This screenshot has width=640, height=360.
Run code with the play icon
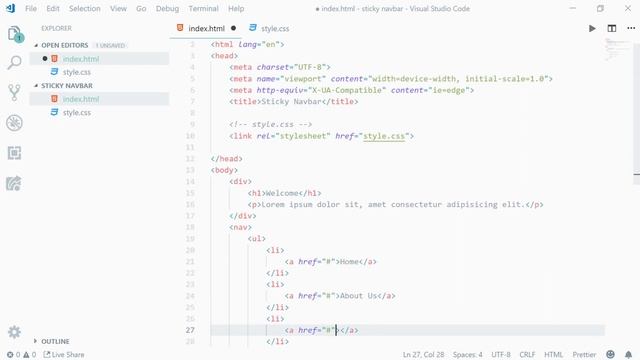pos(592,29)
